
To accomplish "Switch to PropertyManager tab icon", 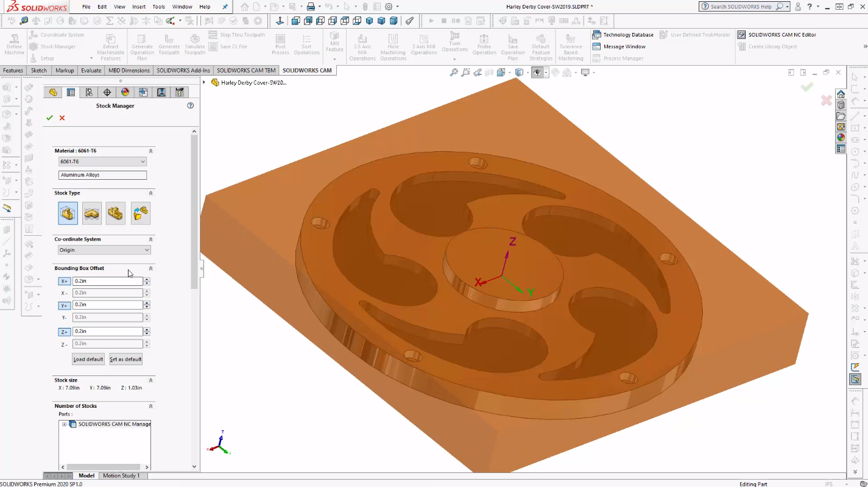I will click(71, 92).
